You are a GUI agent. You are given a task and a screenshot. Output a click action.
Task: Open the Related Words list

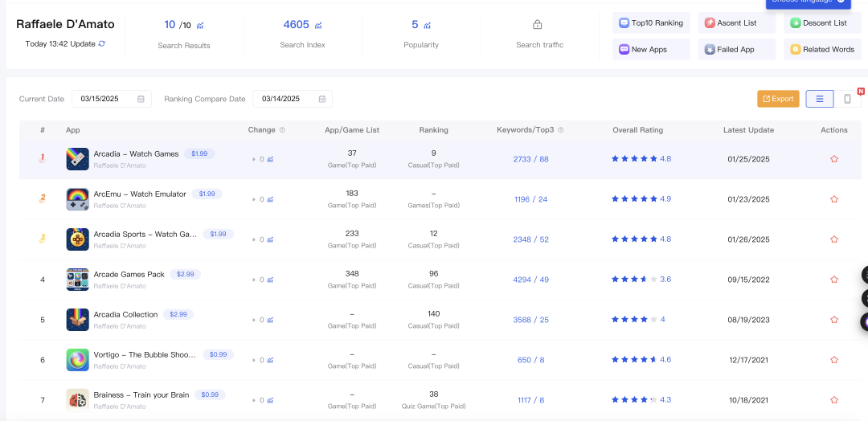pos(823,49)
